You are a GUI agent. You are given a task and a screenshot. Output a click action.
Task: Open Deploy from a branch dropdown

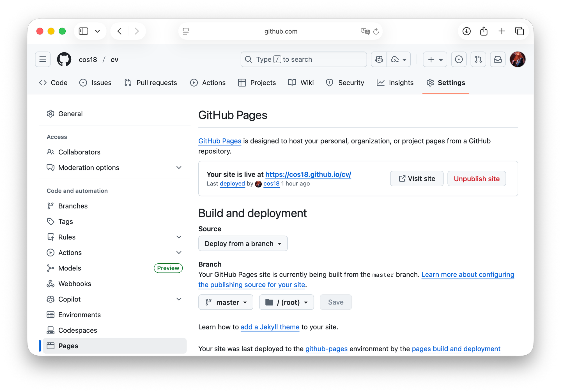pos(243,243)
